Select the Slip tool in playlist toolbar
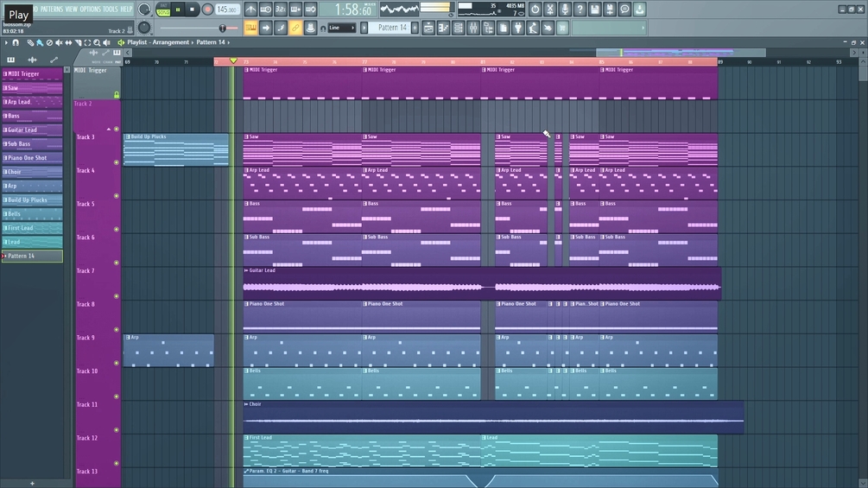Screen dimensions: 868x488 coord(68,42)
